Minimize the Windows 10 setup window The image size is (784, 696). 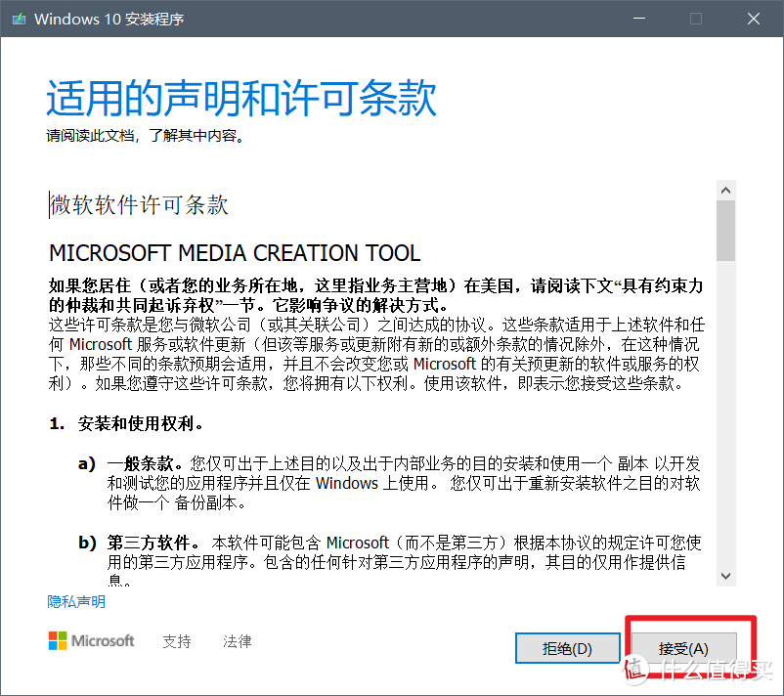pos(639,19)
